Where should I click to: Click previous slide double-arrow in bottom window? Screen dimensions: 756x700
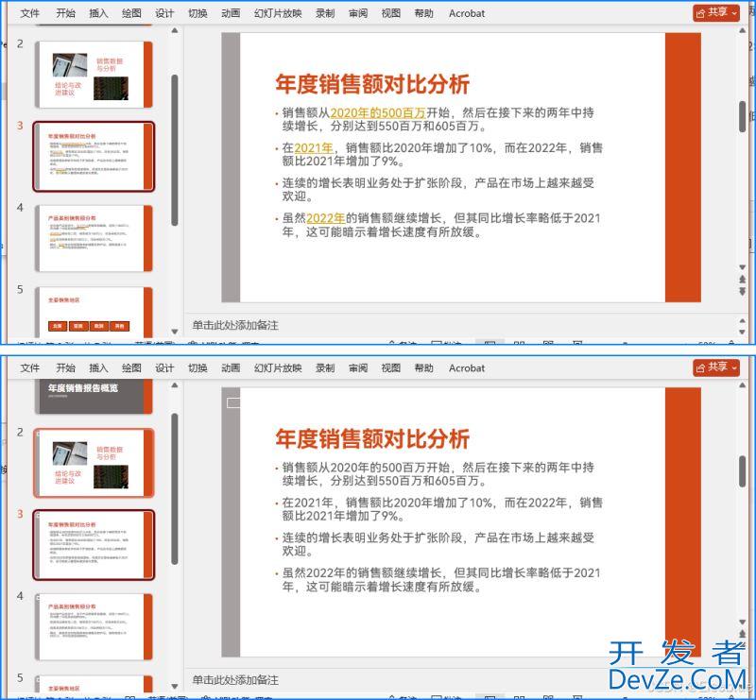tap(743, 635)
